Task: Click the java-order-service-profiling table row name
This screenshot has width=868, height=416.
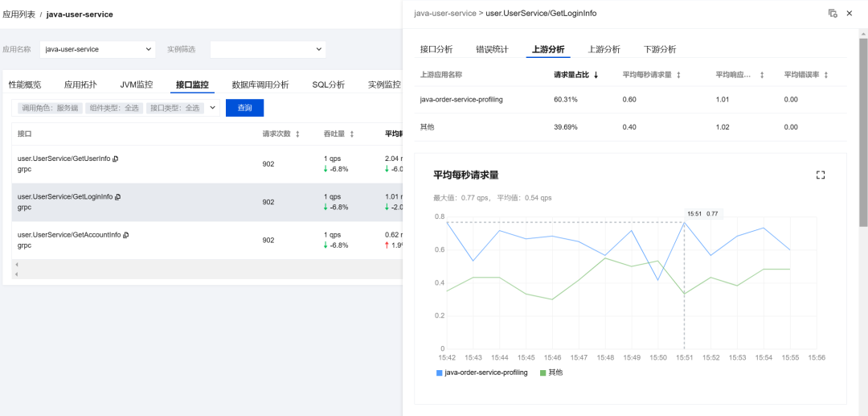Action: pos(461,100)
